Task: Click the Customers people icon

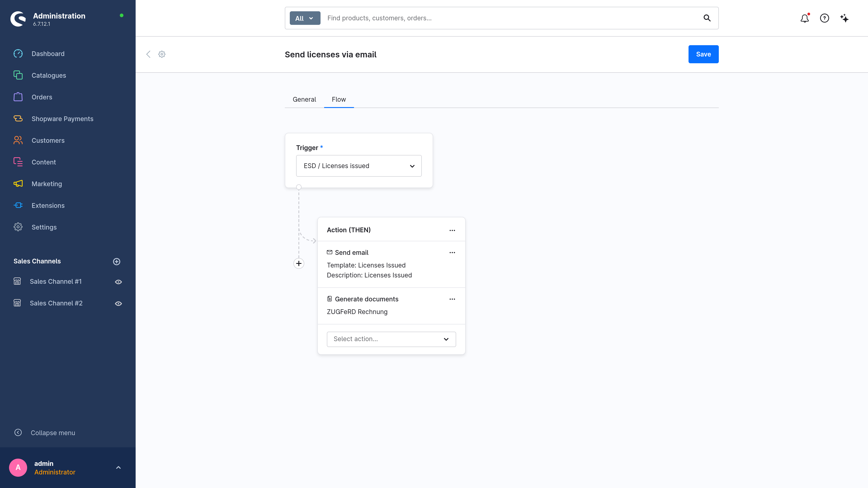Action: tap(18, 140)
